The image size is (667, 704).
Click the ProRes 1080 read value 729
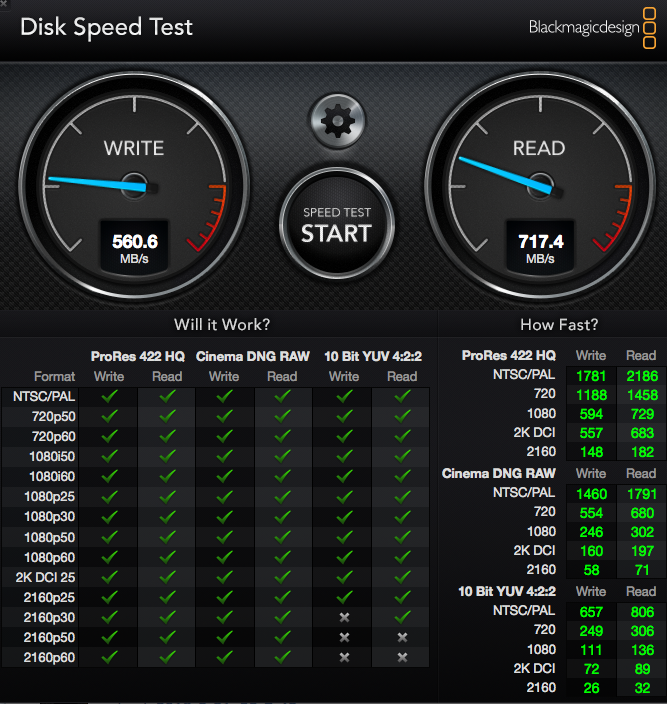(642, 414)
